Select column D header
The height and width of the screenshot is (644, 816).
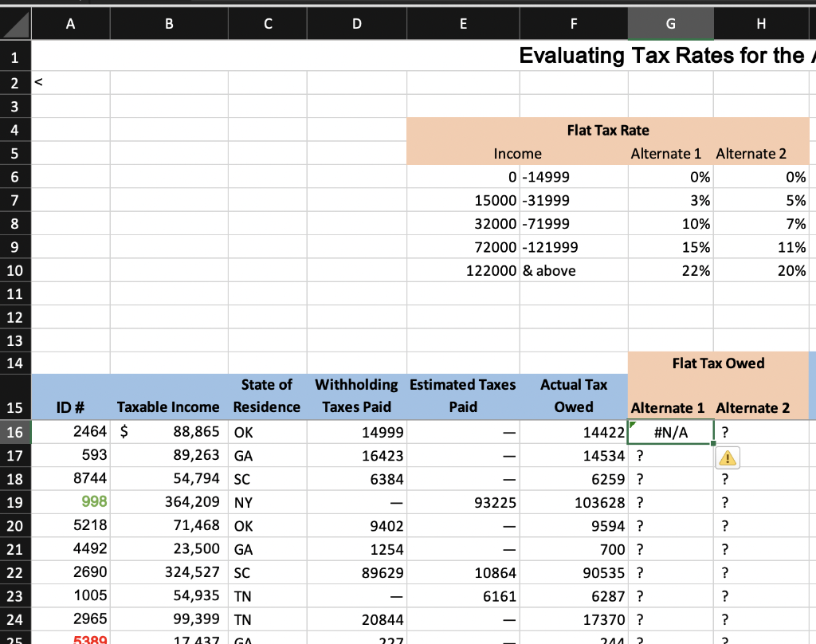tap(357, 24)
